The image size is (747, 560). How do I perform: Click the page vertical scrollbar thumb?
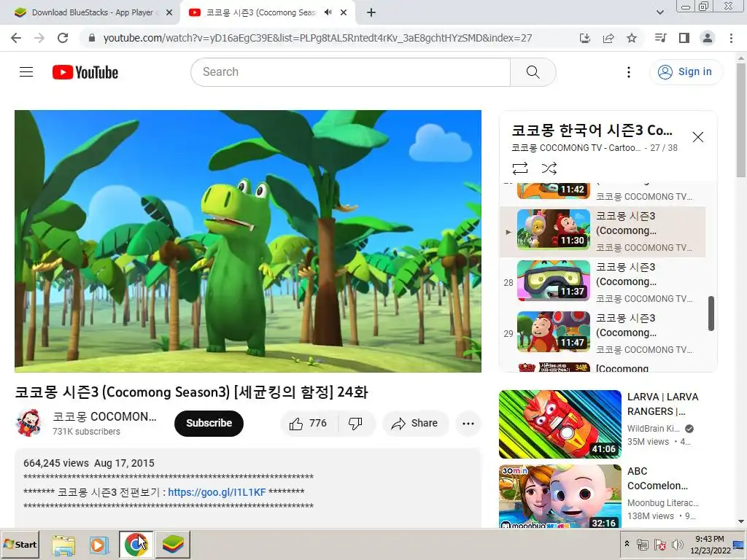coord(741,119)
